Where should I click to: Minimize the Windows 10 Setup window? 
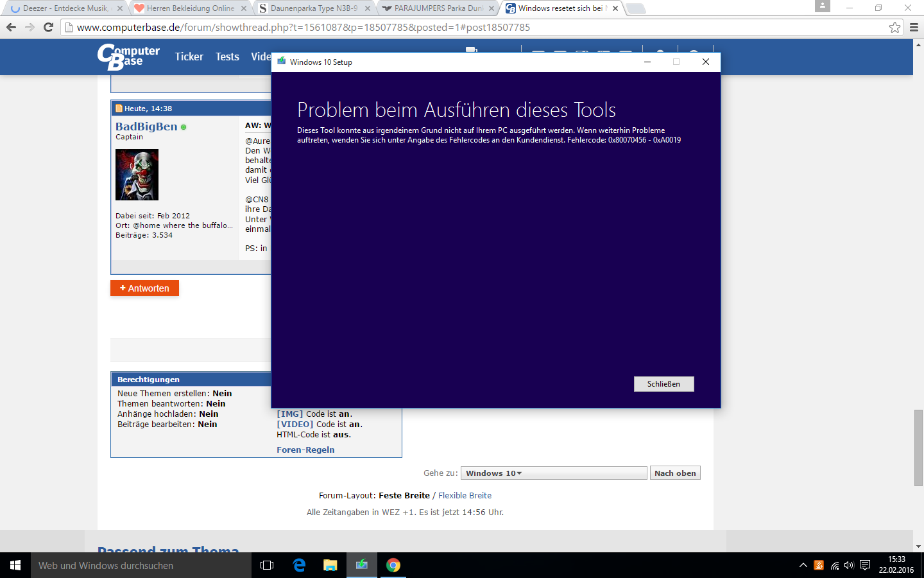(647, 62)
